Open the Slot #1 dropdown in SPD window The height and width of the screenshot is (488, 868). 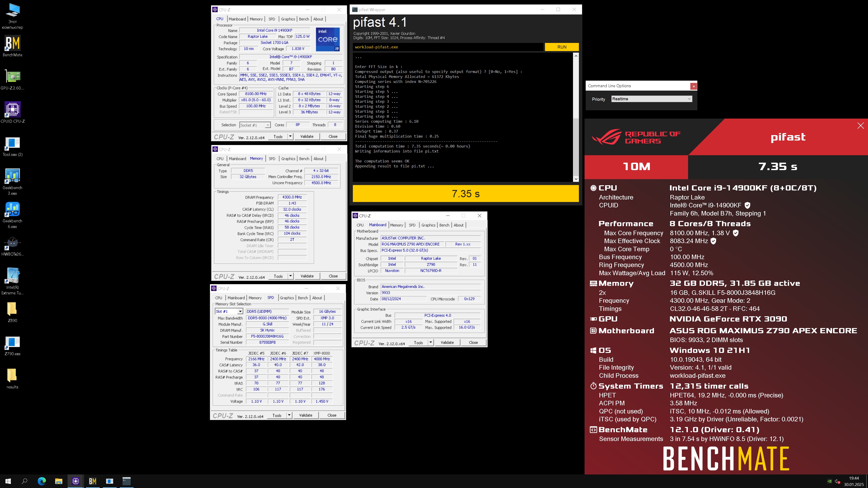229,312
